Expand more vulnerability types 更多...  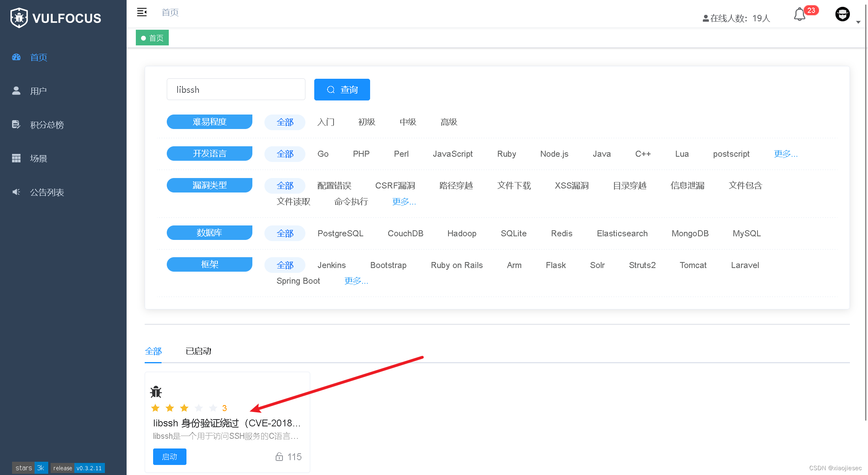404,201
